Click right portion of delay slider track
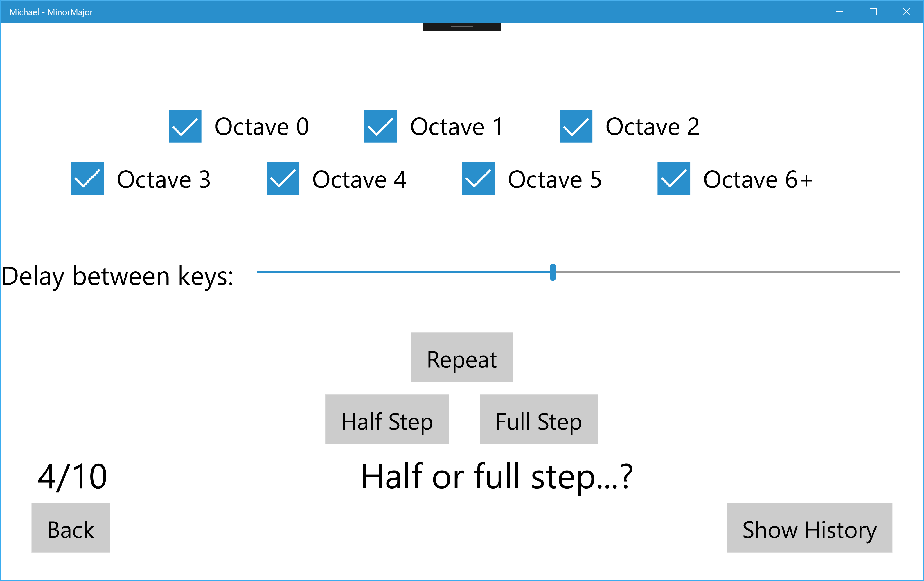This screenshot has width=924, height=581. pyautogui.click(x=729, y=272)
